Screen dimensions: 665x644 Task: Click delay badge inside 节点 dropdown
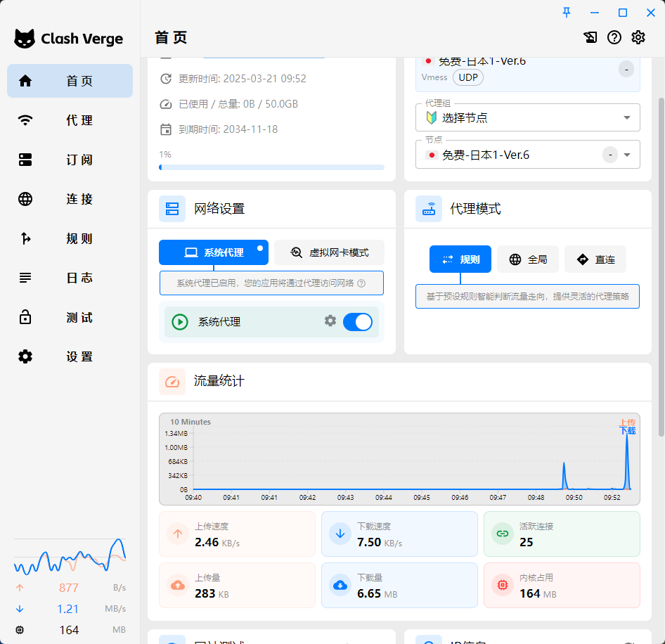tap(610, 155)
